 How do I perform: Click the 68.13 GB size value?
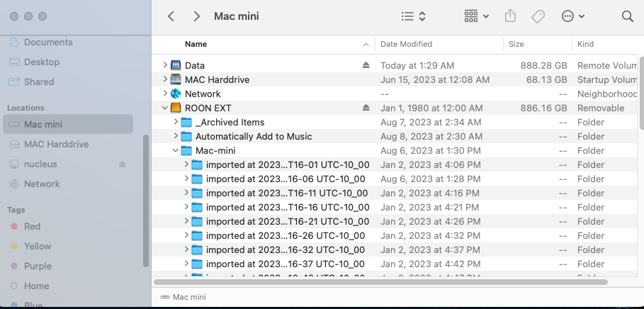tap(547, 79)
